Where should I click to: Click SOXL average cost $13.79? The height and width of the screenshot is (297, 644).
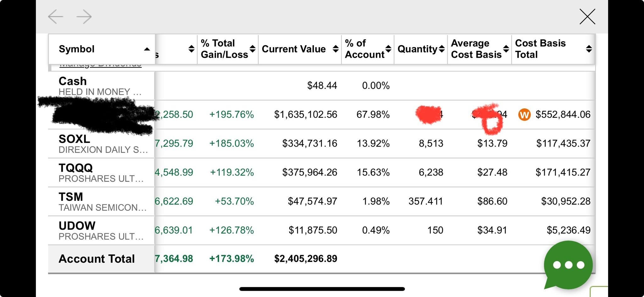point(492,143)
